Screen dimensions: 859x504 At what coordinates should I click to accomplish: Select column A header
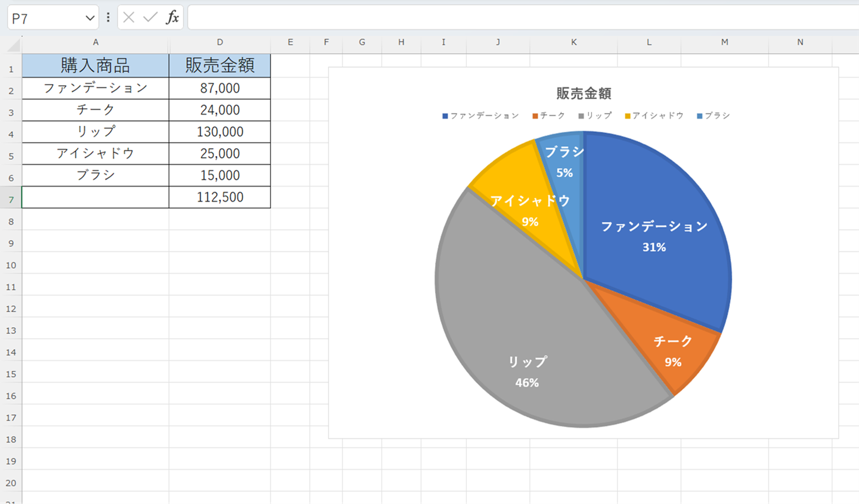[x=95, y=42]
